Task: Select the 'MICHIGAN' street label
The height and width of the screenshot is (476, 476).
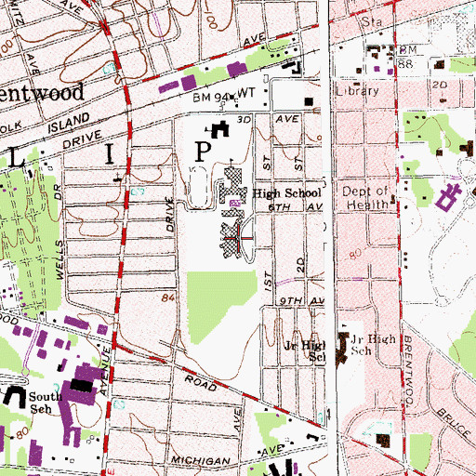Action: [201, 460]
